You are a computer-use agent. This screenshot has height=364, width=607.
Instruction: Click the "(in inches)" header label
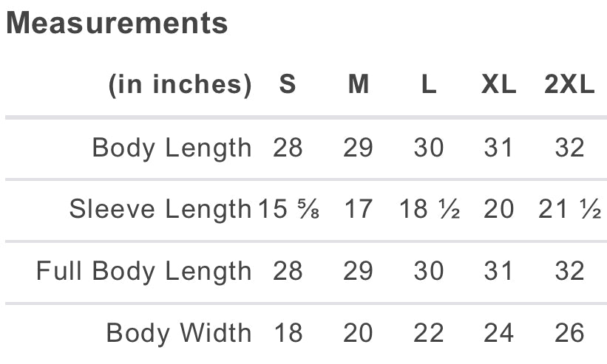click(x=180, y=85)
